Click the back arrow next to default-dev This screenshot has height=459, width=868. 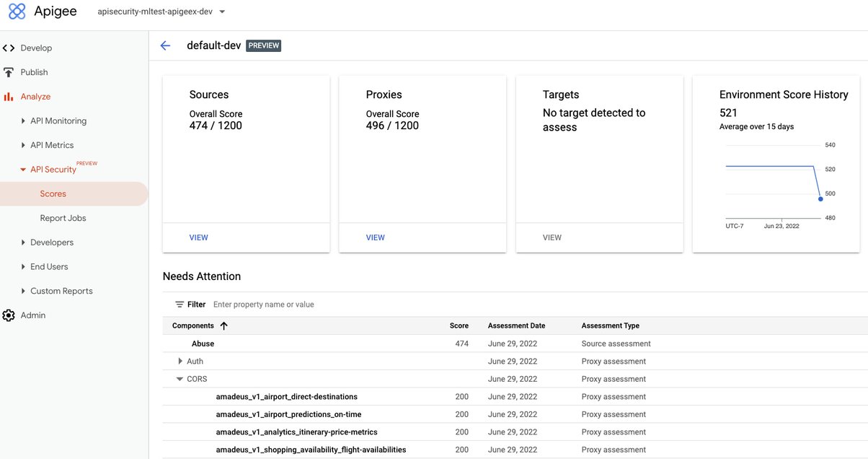[165, 45]
